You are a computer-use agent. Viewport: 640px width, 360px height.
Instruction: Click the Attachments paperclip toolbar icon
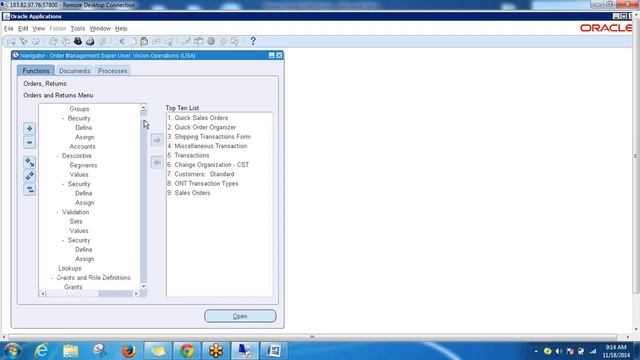(x=223, y=41)
